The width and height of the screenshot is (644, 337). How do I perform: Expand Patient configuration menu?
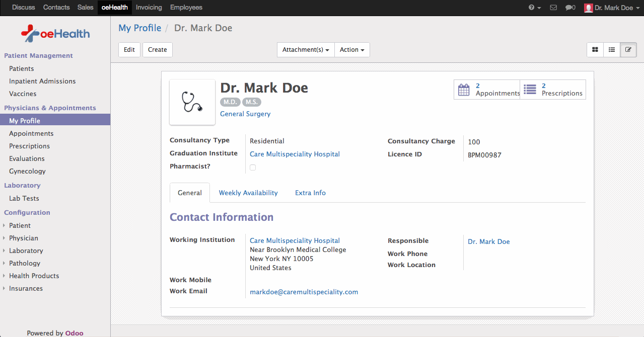click(20, 225)
